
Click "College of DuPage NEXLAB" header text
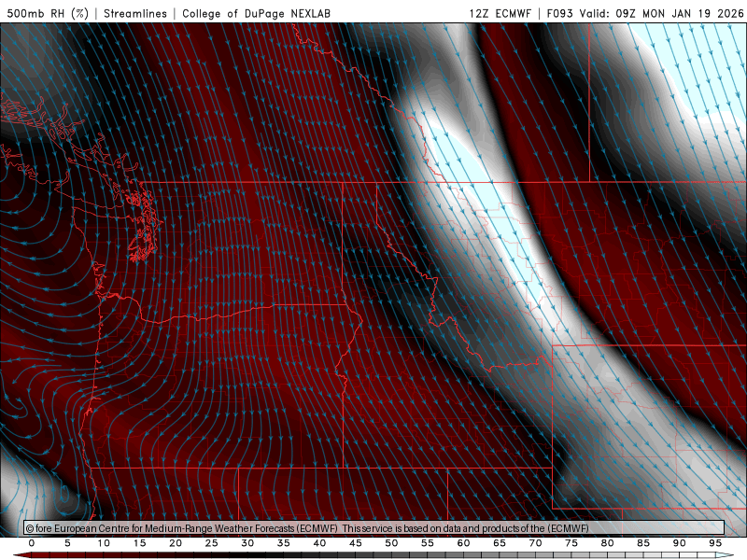(256, 13)
